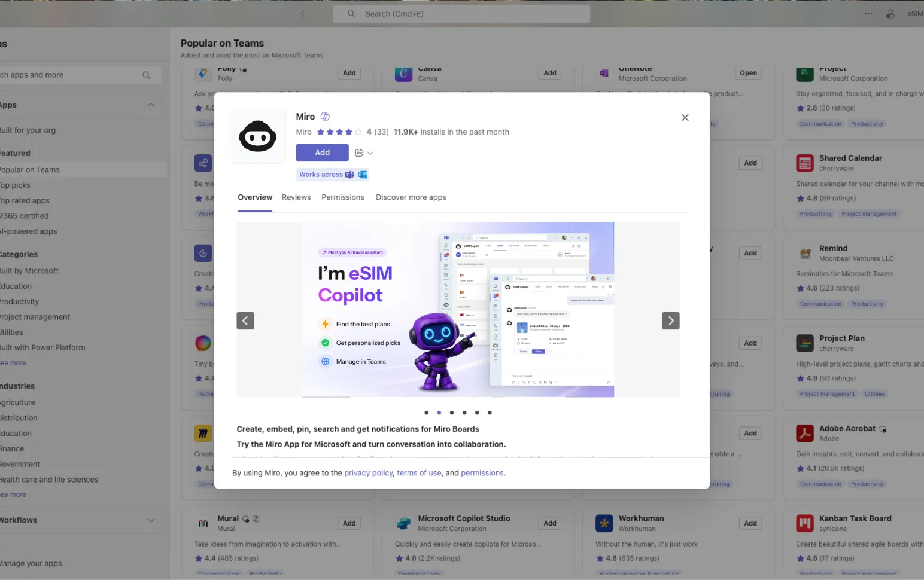Click the magnifier icon in top search
Screen dimensions: 924x580
point(351,14)
